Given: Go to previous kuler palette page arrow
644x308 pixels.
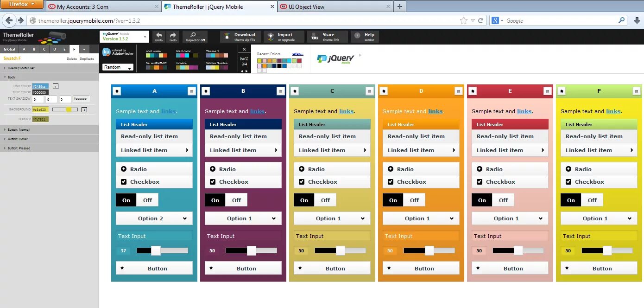Looking at the screenshot, I should click(241, 71).
